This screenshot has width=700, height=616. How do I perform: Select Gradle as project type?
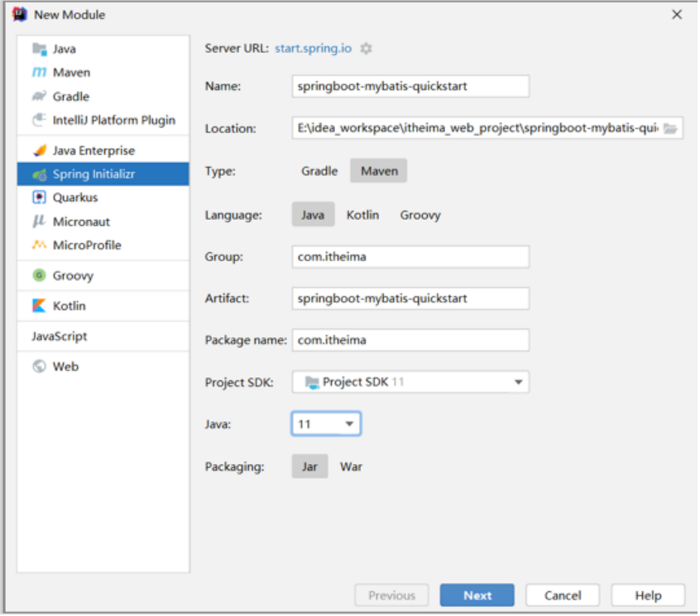coord(319,171)
